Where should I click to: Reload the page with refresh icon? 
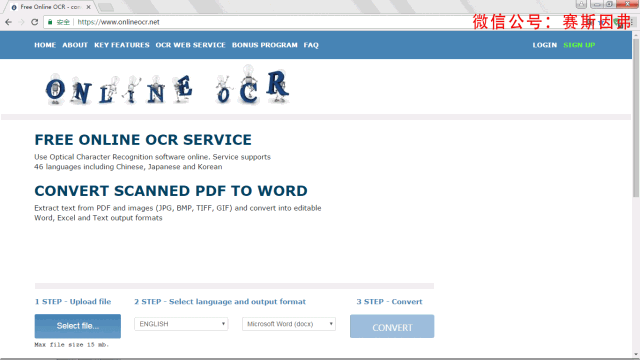(x=35, y=22)
